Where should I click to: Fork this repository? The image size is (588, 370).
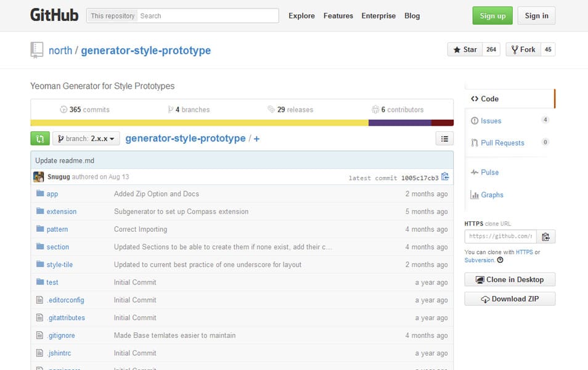click(x=523, y=49)
